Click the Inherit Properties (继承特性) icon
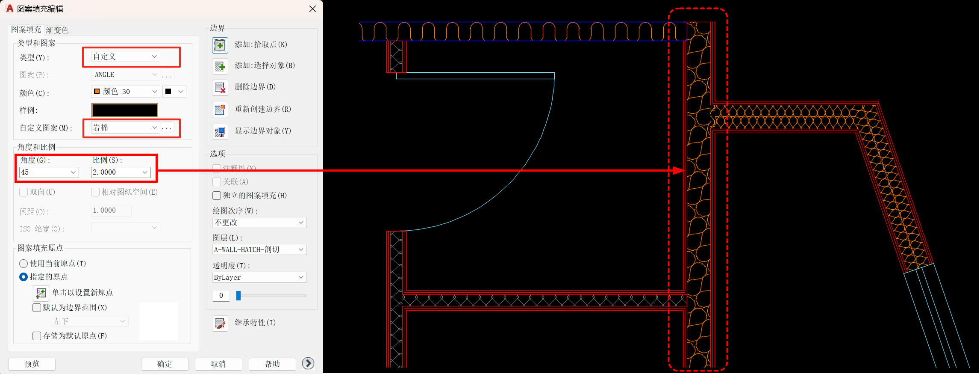The image size is (980, 374). tap(220, 323)
